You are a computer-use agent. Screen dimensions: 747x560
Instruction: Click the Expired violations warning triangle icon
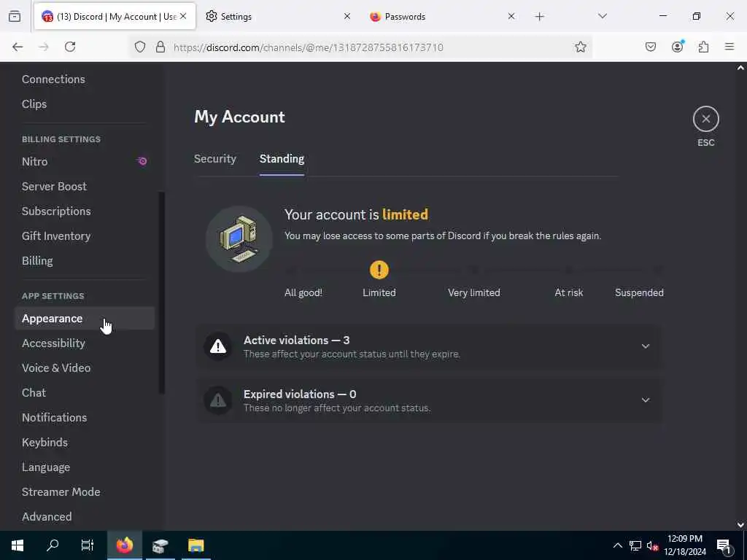218,400
